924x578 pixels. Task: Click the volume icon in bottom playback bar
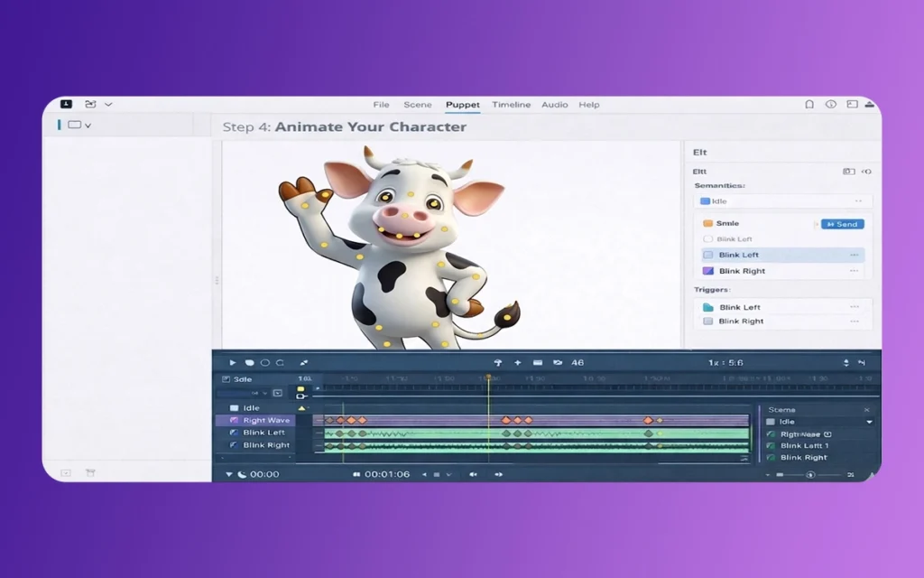472,474
